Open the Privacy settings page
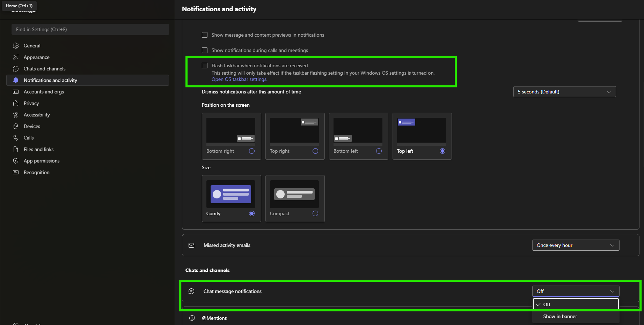Screen dimensions: 644x325 point(88,103)
